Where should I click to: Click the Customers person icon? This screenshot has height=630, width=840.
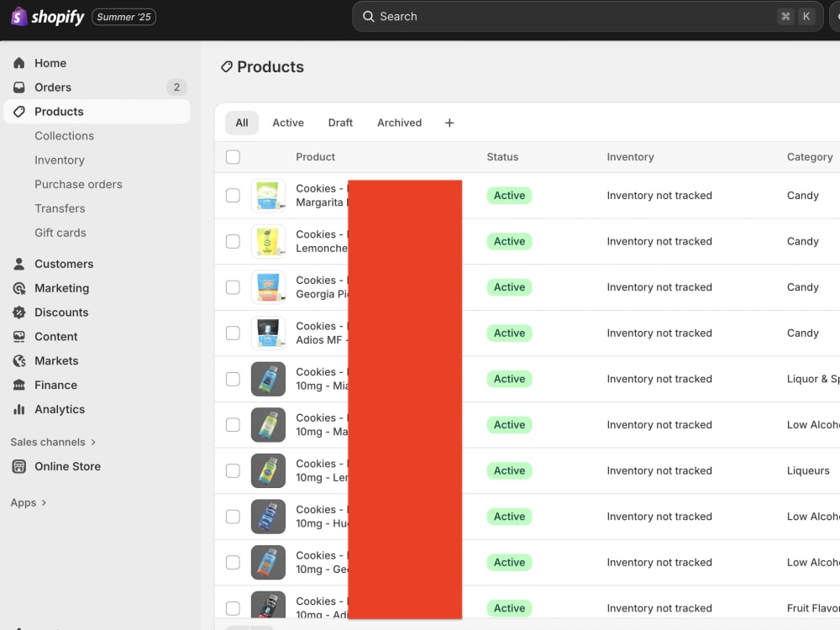[x=19, y=264]
